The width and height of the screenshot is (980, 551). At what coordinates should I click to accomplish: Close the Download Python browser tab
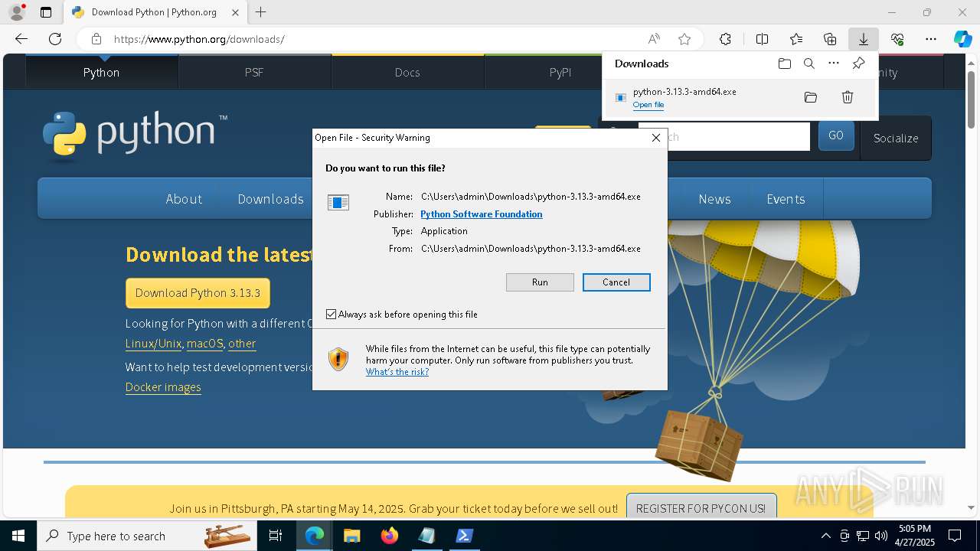pos(235,12)
